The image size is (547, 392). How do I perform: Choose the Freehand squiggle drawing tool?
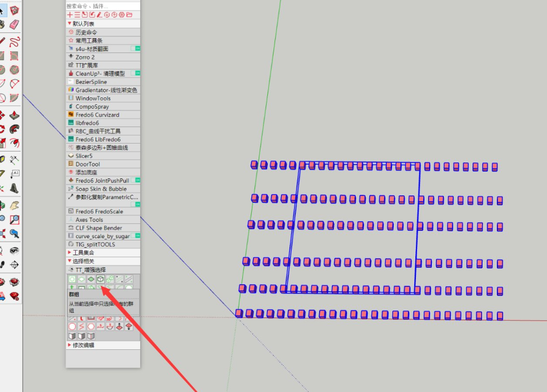pyautogui.click(x=14, y=42)
